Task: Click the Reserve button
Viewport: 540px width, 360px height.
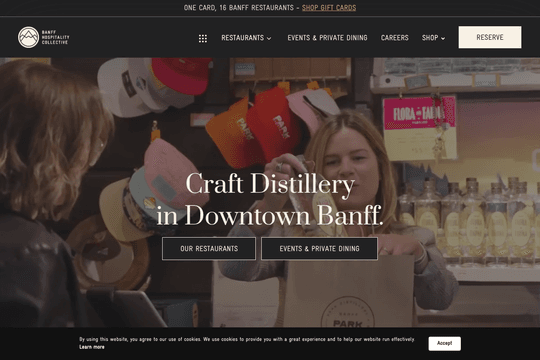Action: coord(490,37)
